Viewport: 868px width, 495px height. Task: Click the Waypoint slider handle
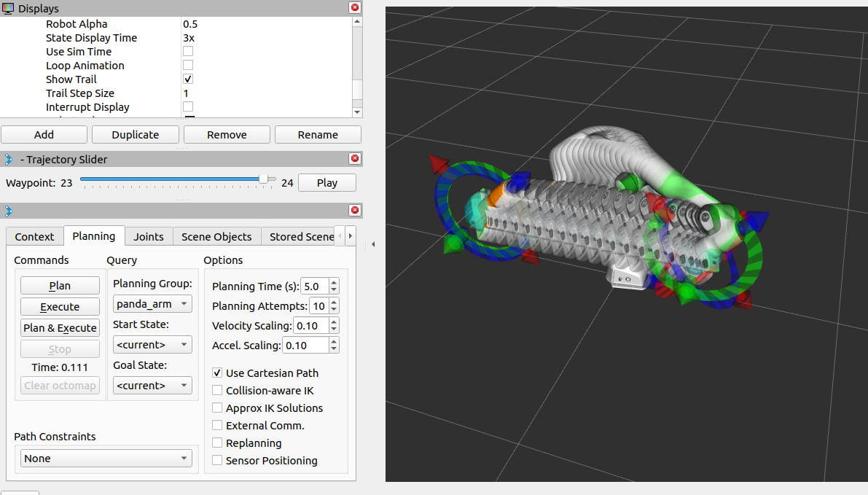pyautogui.click(x=264, y=179)
